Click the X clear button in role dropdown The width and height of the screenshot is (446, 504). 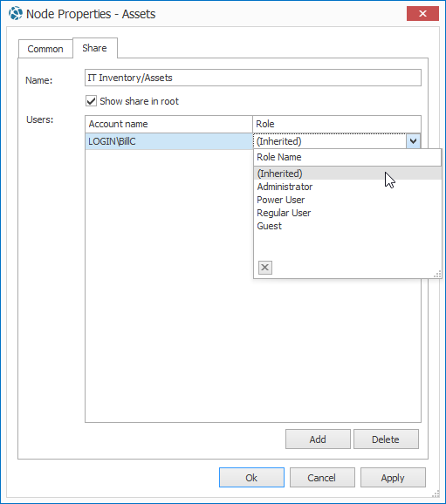click(x=265, y=268)
